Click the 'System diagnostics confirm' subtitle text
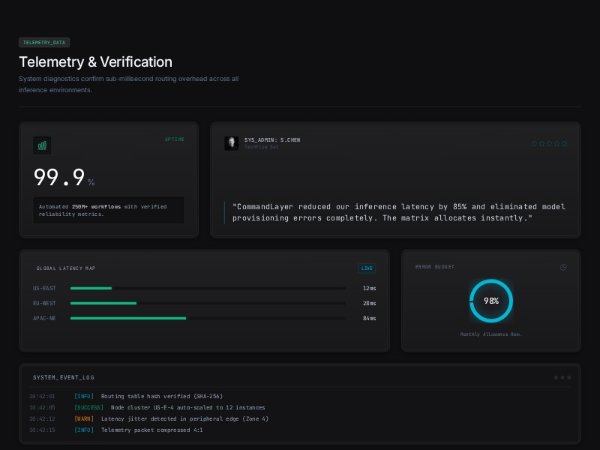The width and height of the screenshot is (600, 450). [x=129, y=84]
